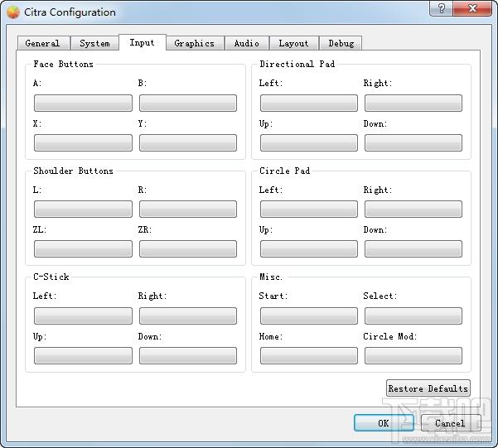Set the X face button binding

click(x=83, y=142)
